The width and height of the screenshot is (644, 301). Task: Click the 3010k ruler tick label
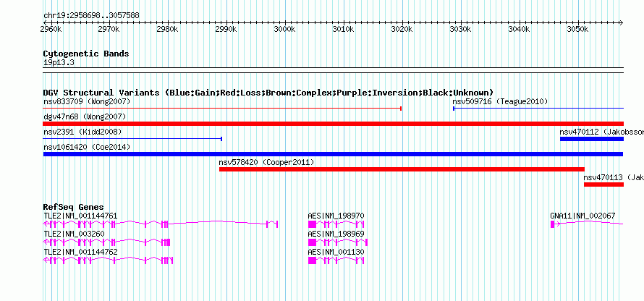pos(343,30)
